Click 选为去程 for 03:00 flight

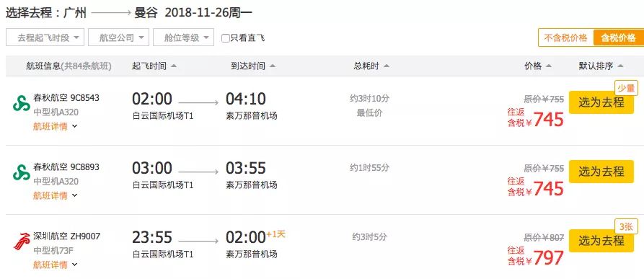pos(601,172)
